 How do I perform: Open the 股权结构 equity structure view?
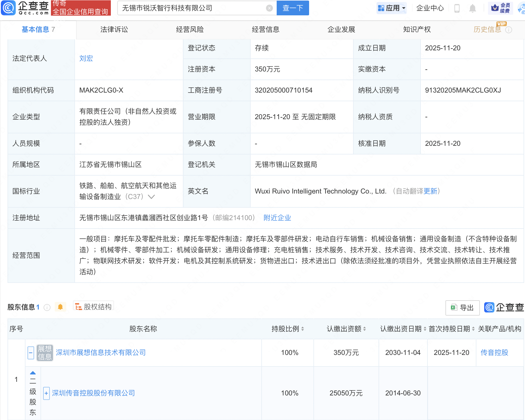(93, 307)
